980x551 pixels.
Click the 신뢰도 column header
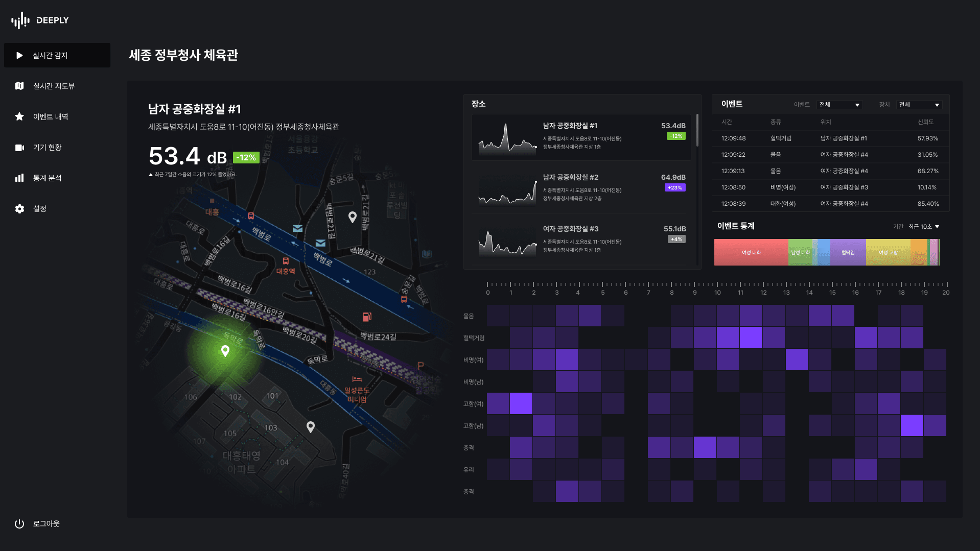click(925, 122)
